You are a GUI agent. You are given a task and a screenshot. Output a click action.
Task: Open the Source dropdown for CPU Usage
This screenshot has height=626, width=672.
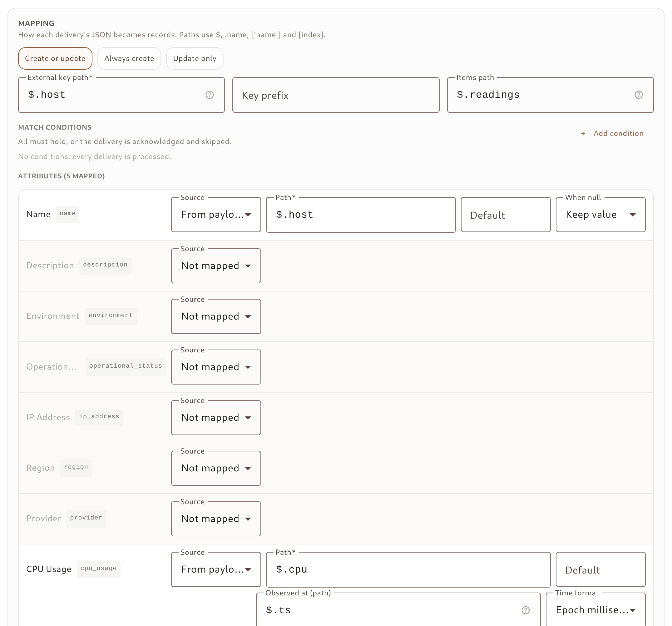coord(216,569)
